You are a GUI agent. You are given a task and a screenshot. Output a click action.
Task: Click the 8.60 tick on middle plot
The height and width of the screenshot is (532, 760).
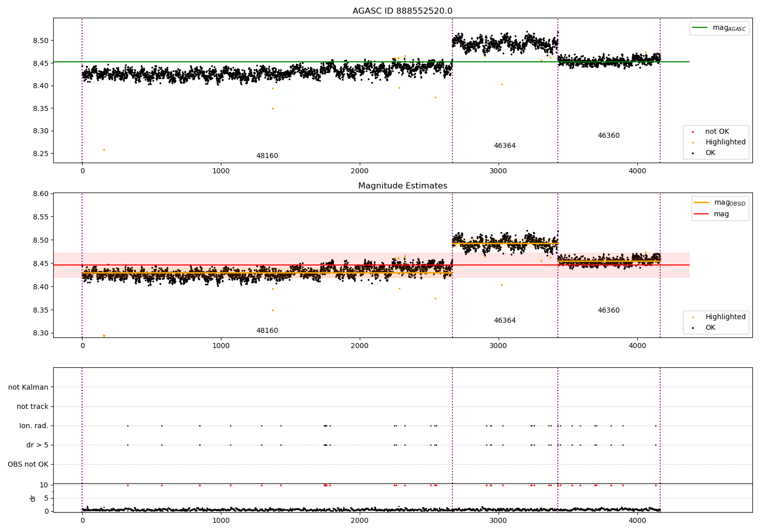coord(41,194)
